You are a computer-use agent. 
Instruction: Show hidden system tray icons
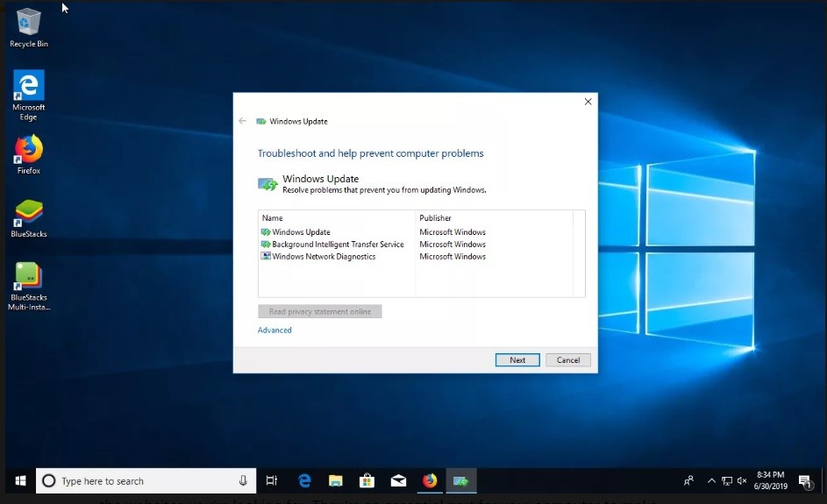tap(711, 480)
